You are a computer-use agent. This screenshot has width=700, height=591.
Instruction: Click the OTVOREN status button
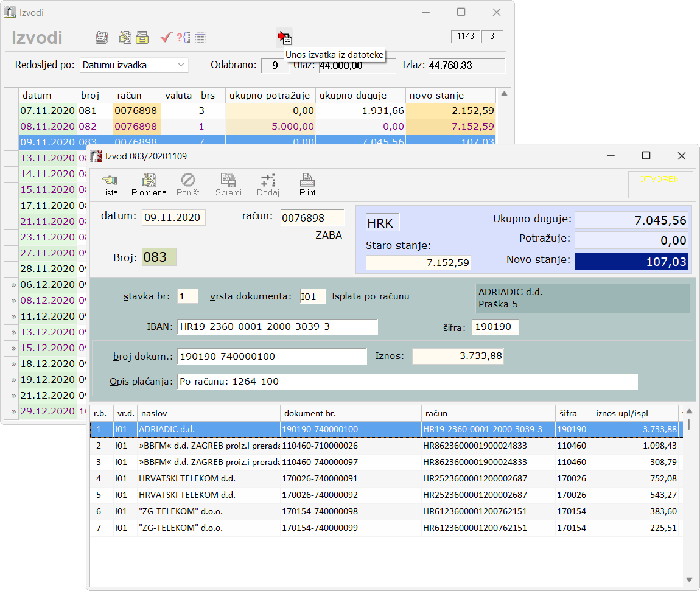point(660,184)
